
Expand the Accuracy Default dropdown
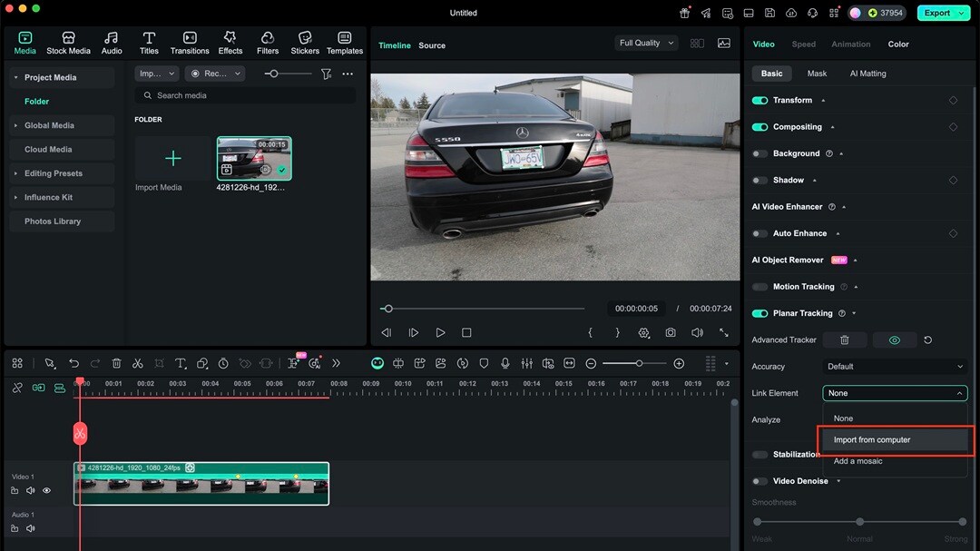point(895,367)
